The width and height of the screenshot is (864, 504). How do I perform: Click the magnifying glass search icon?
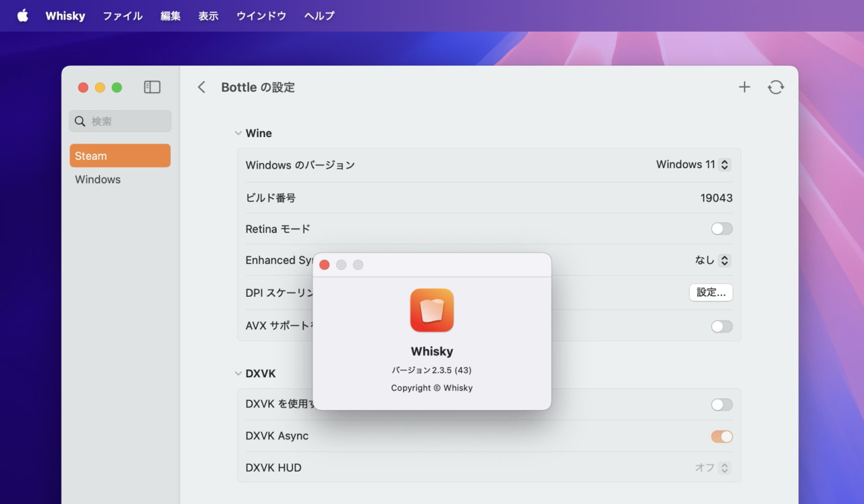point(80,121)
